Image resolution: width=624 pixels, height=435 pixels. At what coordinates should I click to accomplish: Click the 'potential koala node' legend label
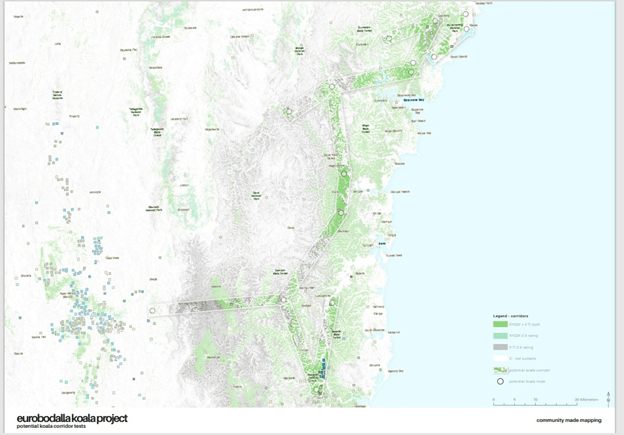tap(529, 381)
